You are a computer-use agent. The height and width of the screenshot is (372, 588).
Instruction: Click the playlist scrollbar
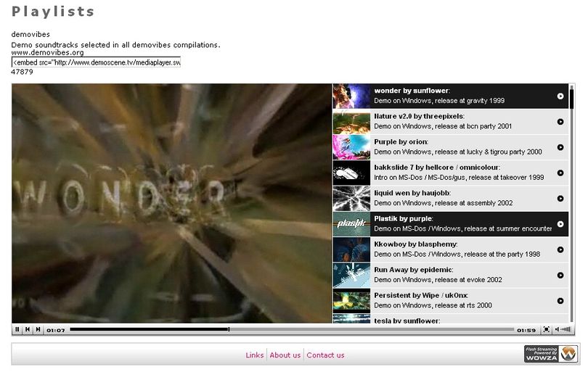571,204
